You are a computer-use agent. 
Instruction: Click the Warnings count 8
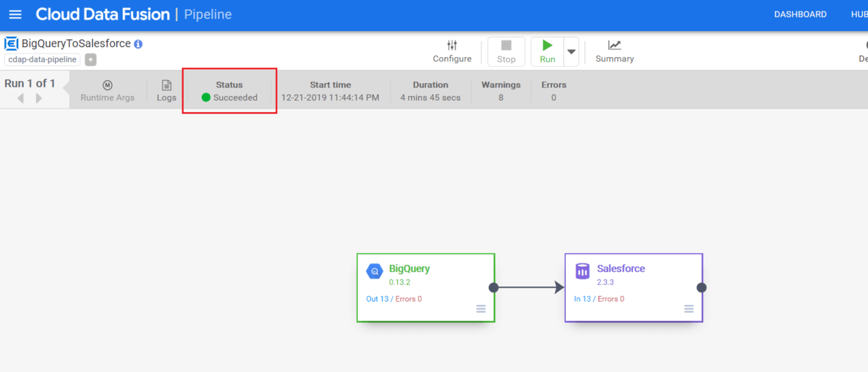[501, 98]
